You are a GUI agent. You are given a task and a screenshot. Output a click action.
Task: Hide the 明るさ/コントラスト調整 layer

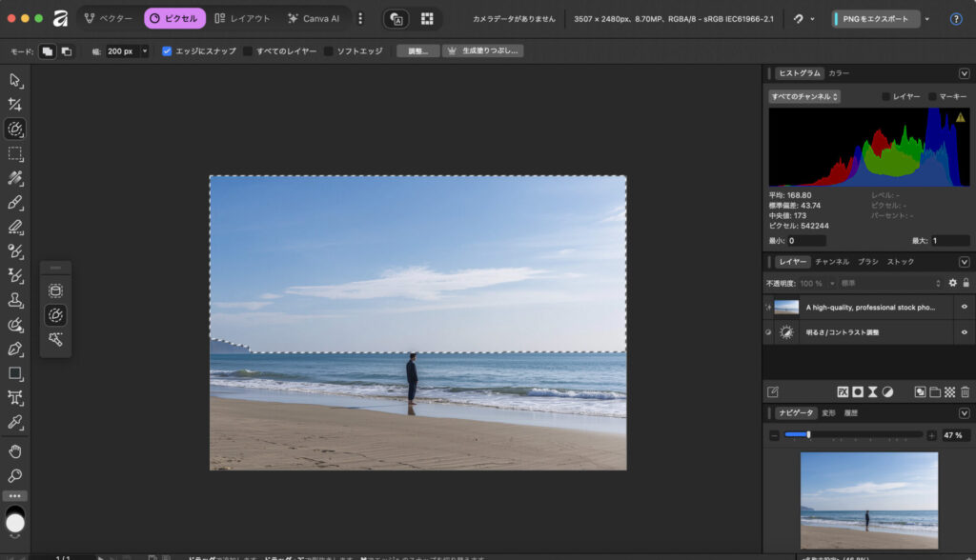click(964, 332)
